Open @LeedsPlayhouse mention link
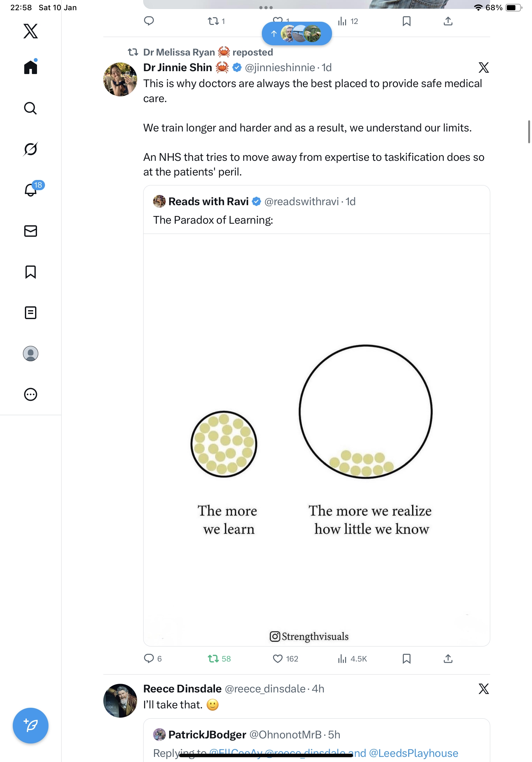This screenshot has height=762, width=532. click(413, 753)
